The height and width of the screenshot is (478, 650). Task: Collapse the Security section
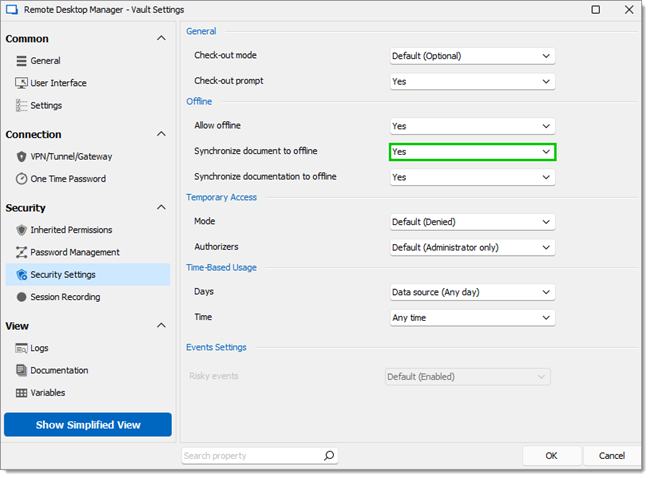click(161, 207)
